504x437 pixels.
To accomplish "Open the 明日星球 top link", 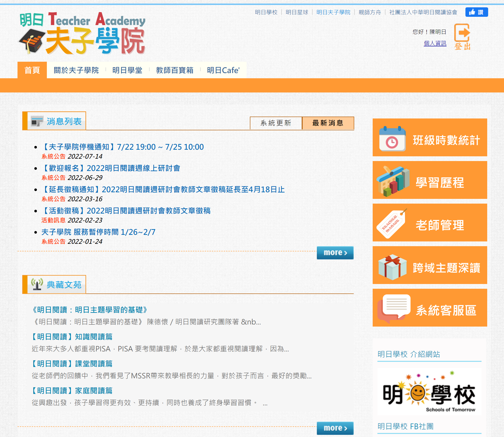I will point(297,12).
